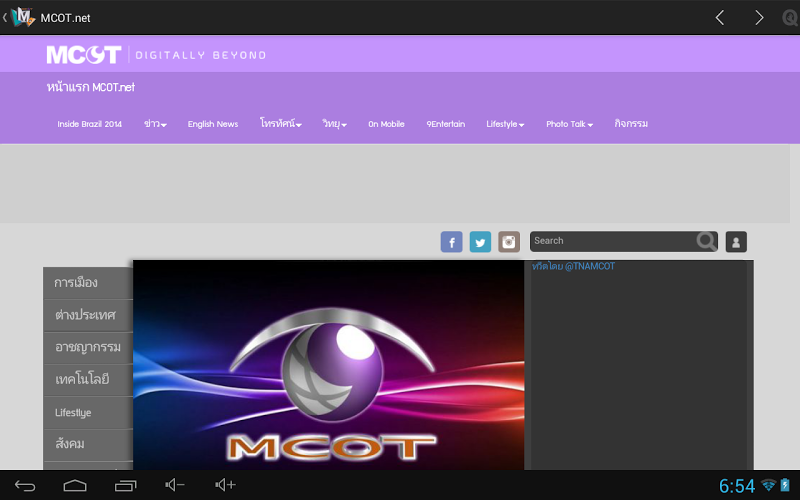
Task: Tap the Android back button
Action: pyautogui.click(x=24, y=485)
